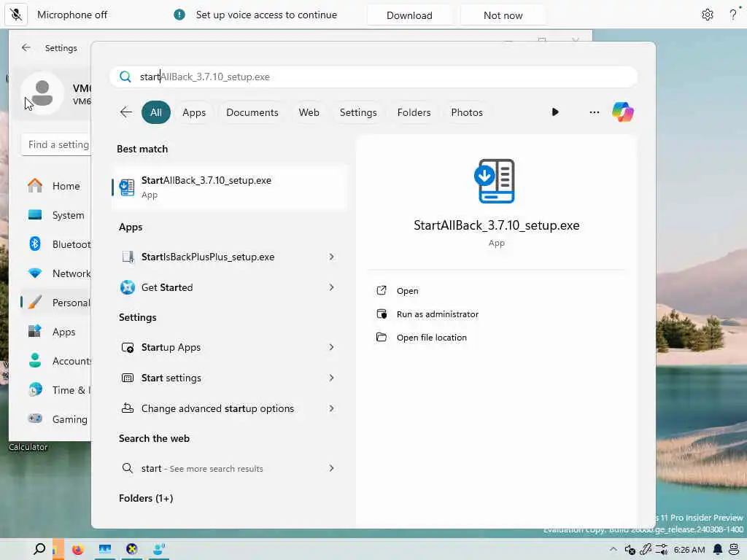Expand the web search start chevron
This screenshot has width=747, height=560.
(x=332, y=469)
